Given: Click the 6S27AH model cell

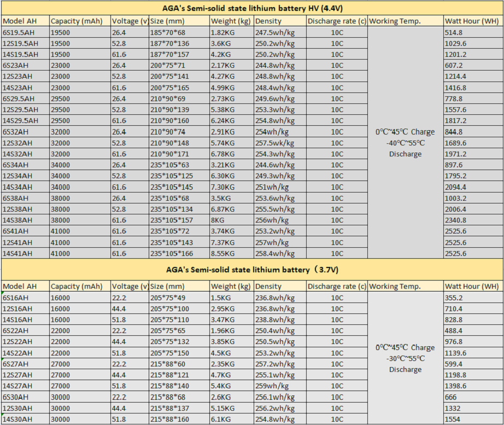Looking at the screenshot, I should (25, 364).
